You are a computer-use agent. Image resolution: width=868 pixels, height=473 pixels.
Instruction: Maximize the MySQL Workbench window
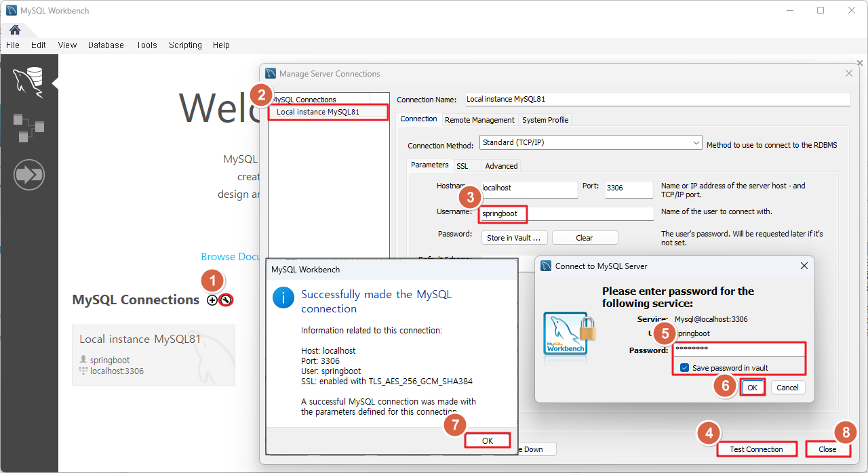[821, 10]
